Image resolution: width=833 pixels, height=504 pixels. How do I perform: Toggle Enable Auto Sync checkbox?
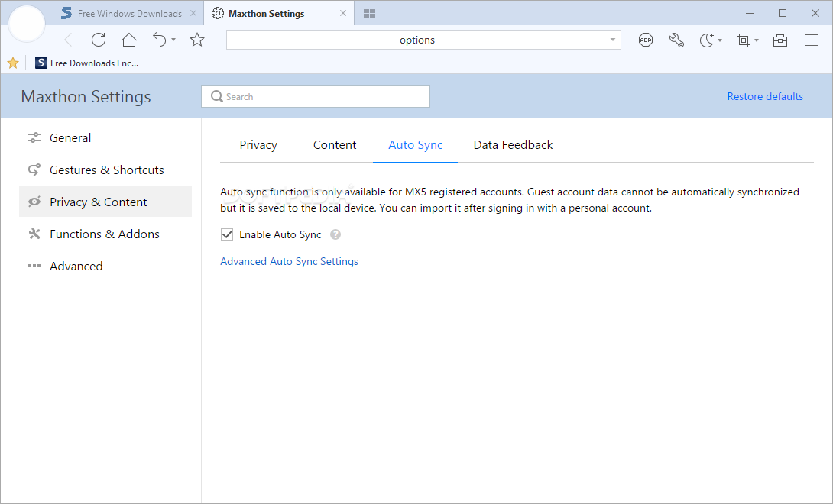(x=227, y=234)
